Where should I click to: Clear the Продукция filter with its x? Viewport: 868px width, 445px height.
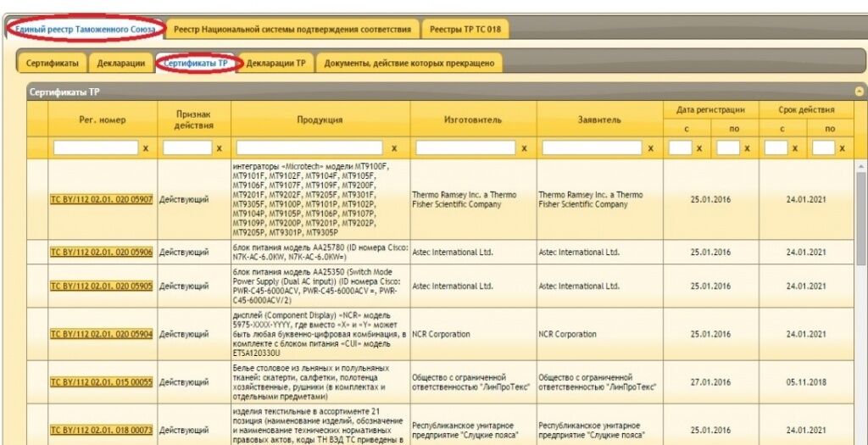[x=394, y=148]
